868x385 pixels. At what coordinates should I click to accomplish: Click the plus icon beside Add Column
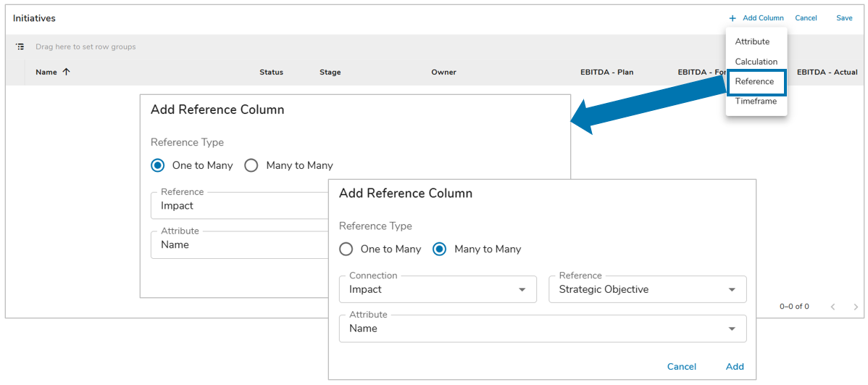tap(733, 18)
